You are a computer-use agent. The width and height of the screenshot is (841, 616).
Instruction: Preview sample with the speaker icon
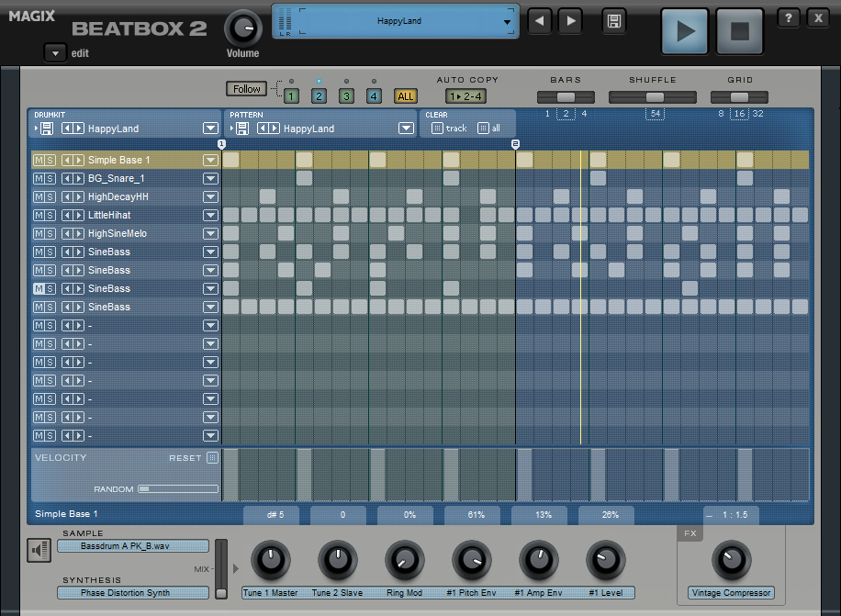tap(39, 550)
